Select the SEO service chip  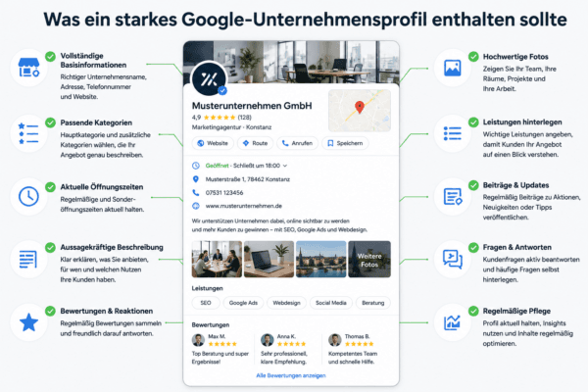click(x=206, y=303)
